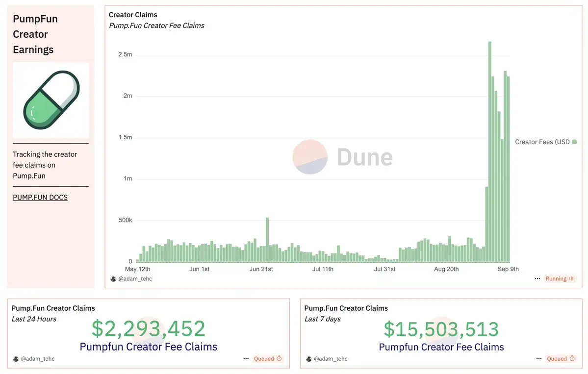The width and height of the screenshot is (588, 374).
Task: Click the 1.5m y-axis label
Action: 125,138
